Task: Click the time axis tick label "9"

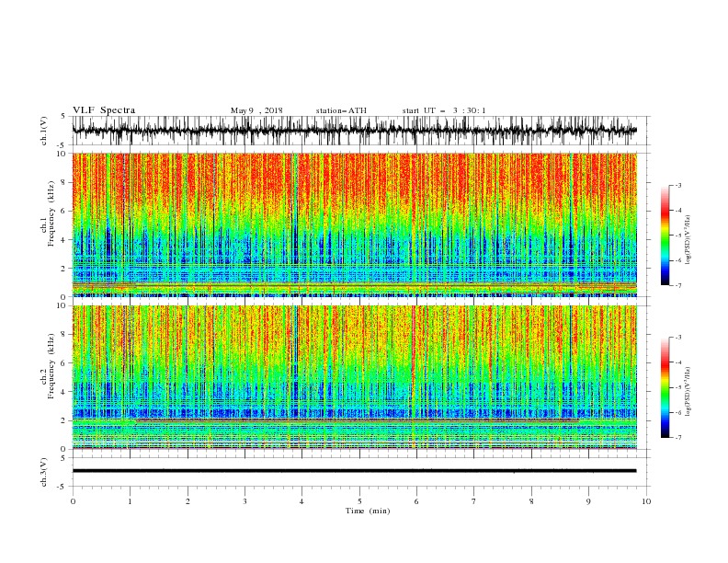Action: click(x=588, y=501)
